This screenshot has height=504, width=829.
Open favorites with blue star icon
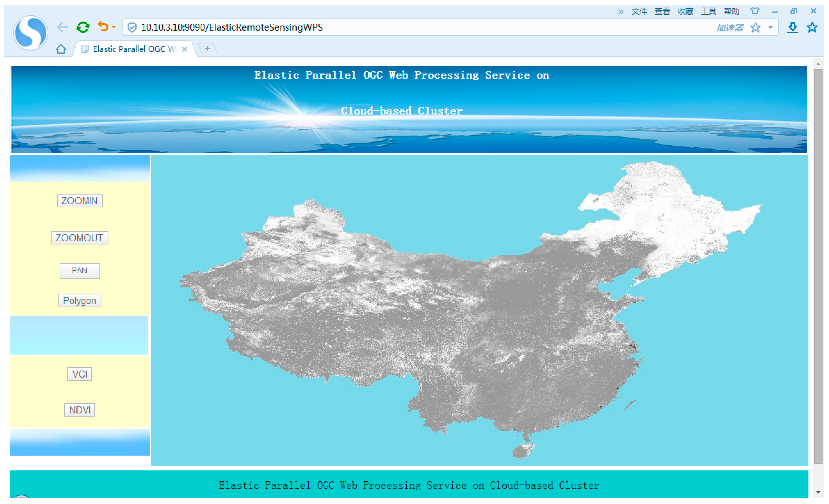(812, 28)
